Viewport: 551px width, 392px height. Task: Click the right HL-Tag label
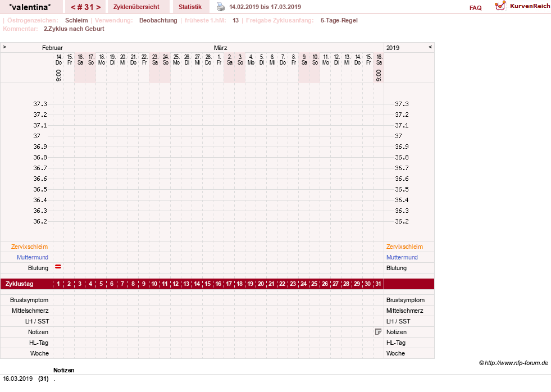tap(395, 343)
